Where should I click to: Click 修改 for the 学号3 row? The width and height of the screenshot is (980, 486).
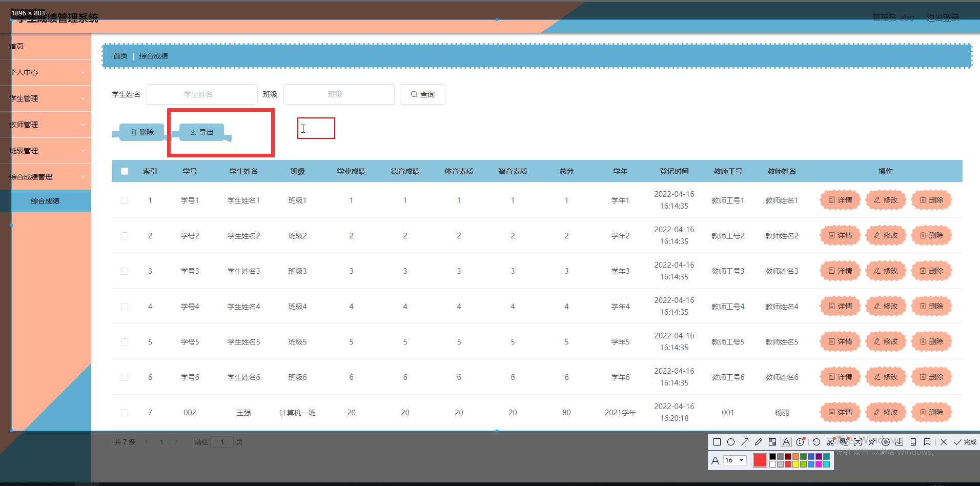pos(886,271)
